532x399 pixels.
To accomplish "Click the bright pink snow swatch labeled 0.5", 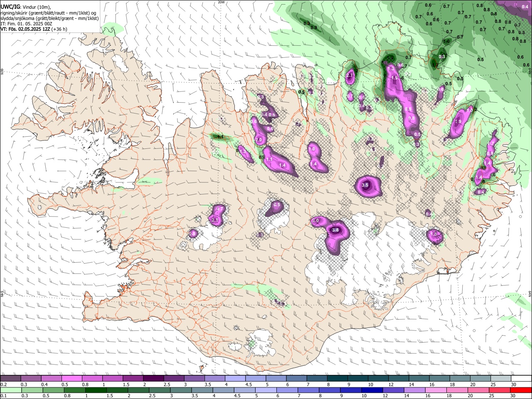I will pyautogui.click(x=71, y=378).
